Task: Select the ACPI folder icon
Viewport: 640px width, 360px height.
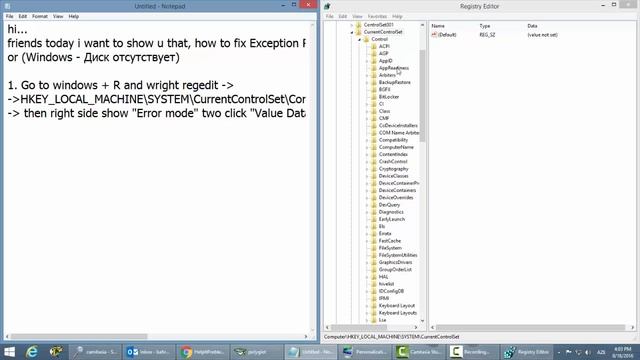Action: pos(373,46)
